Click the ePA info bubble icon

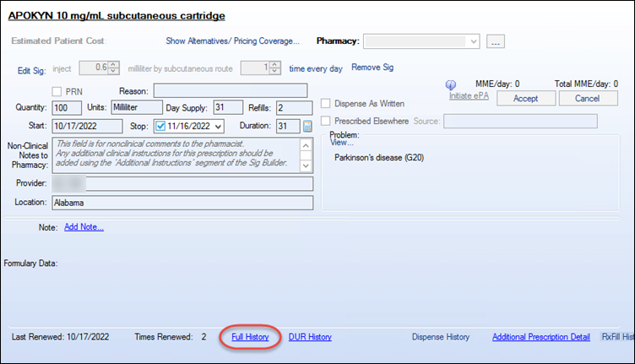(x=451, y=85)
